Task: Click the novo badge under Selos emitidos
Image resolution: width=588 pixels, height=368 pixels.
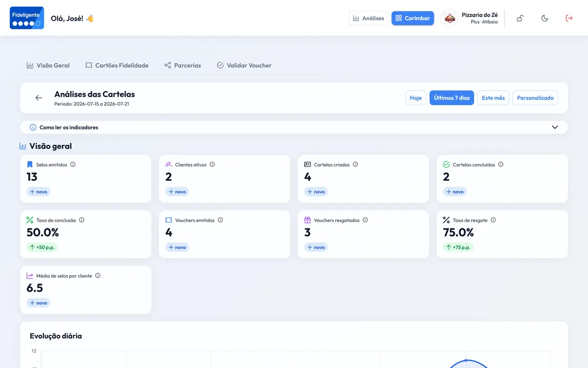Action: pyautogui.click(x=38, y=191)
